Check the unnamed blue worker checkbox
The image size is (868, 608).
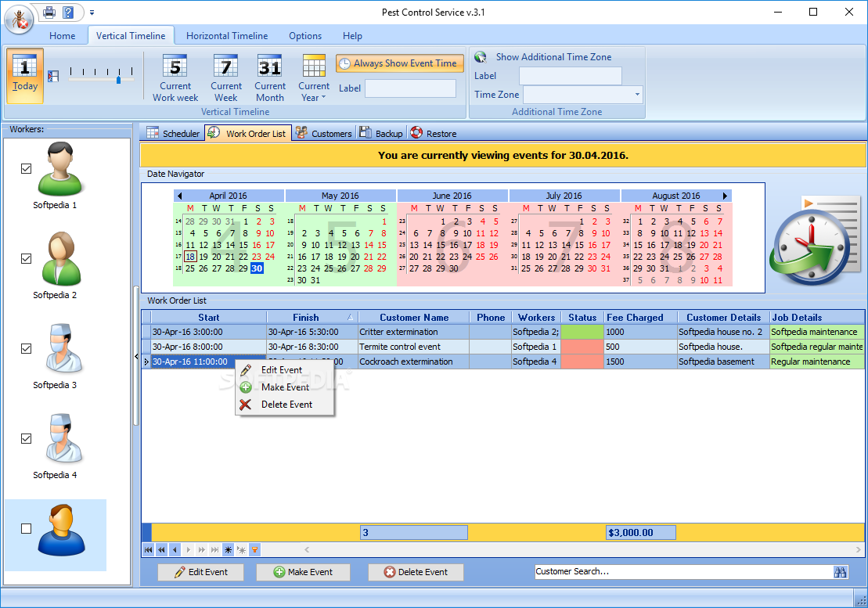tap(26, 529)
